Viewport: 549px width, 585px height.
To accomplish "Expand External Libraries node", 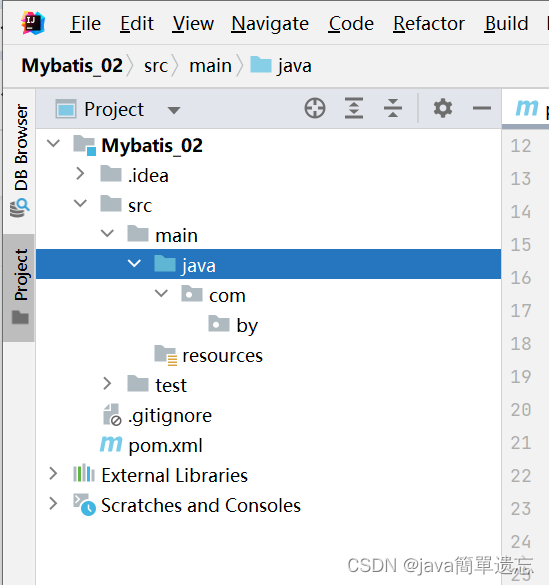I will [x=53, y=473].
